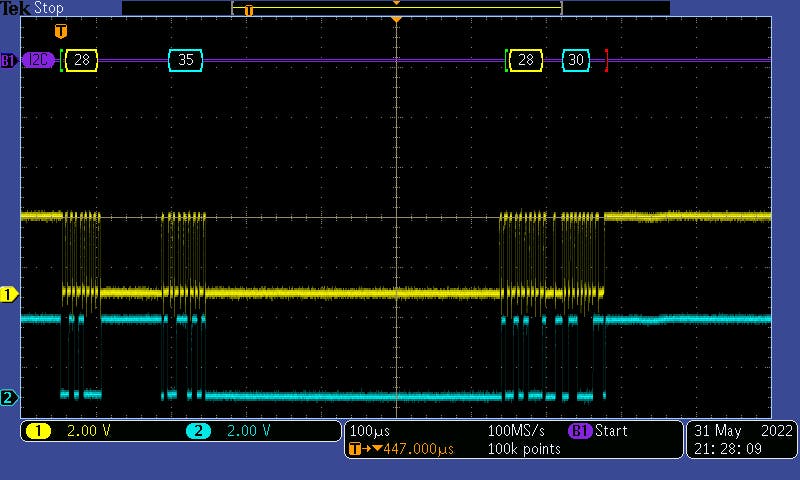Select the B1 bus indicator badge
The image size is (800, 480).
(8, 60)
